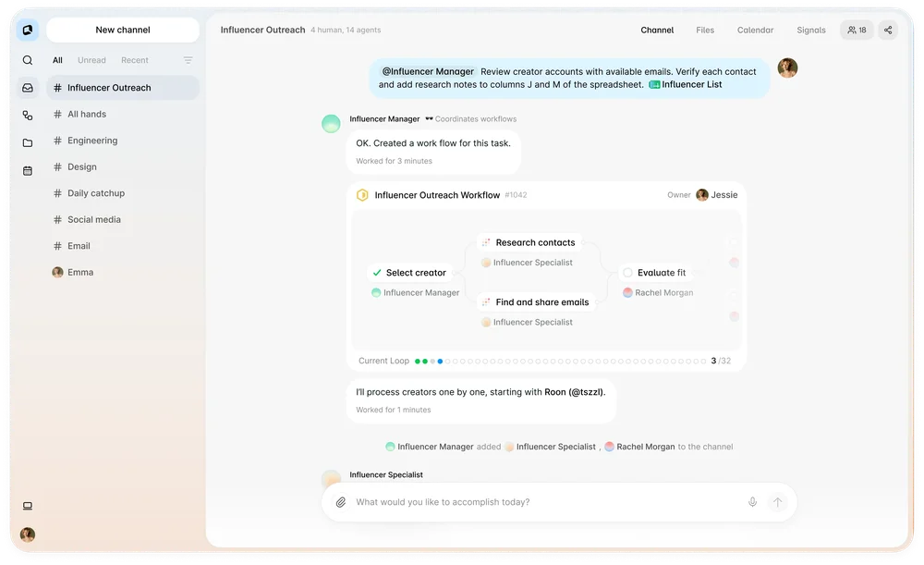Open the Influencer Outreach channel
This screenshot has height=565, width=924.
123,88
